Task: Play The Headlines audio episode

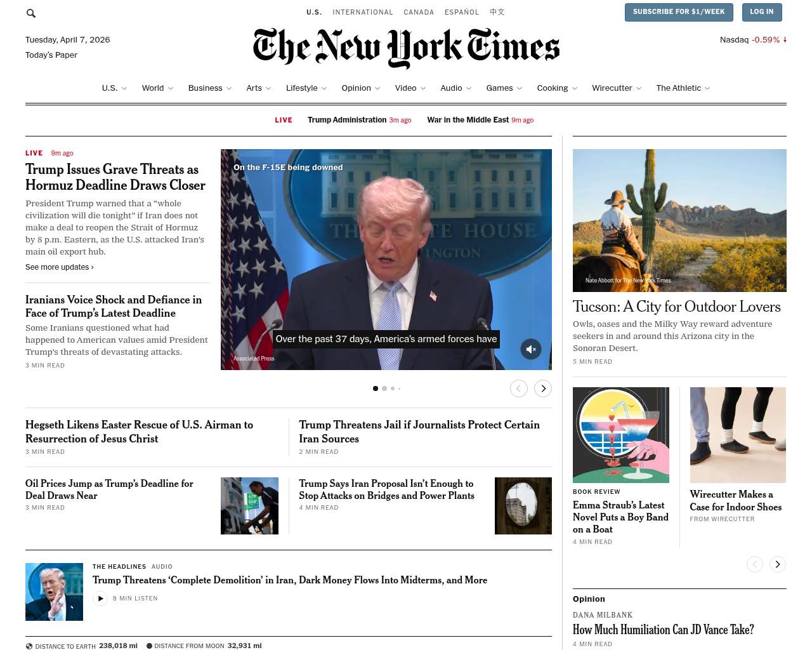Action: click(x=100, y=599)
